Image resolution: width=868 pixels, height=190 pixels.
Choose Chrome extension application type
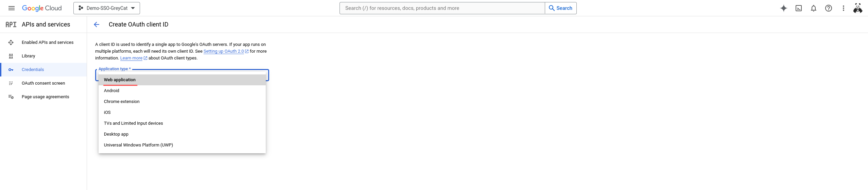point(182,102)
